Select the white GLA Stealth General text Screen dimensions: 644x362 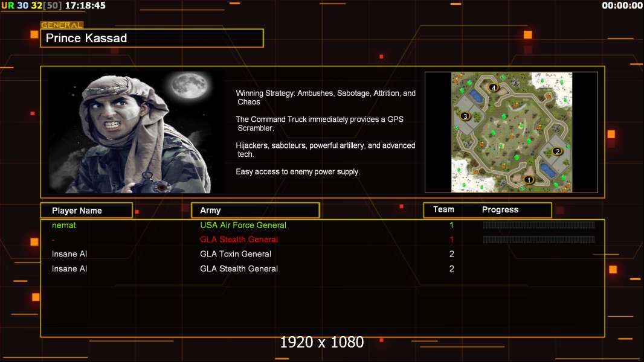239,268
